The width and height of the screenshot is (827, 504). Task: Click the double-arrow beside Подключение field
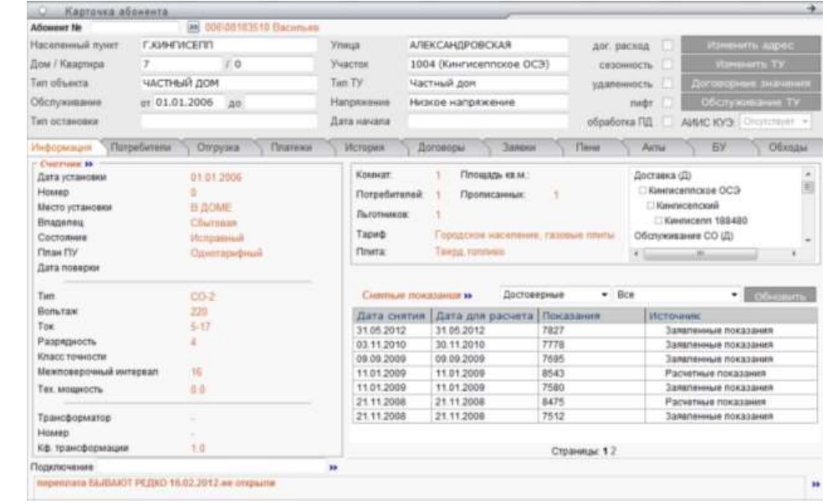[333, 467]
